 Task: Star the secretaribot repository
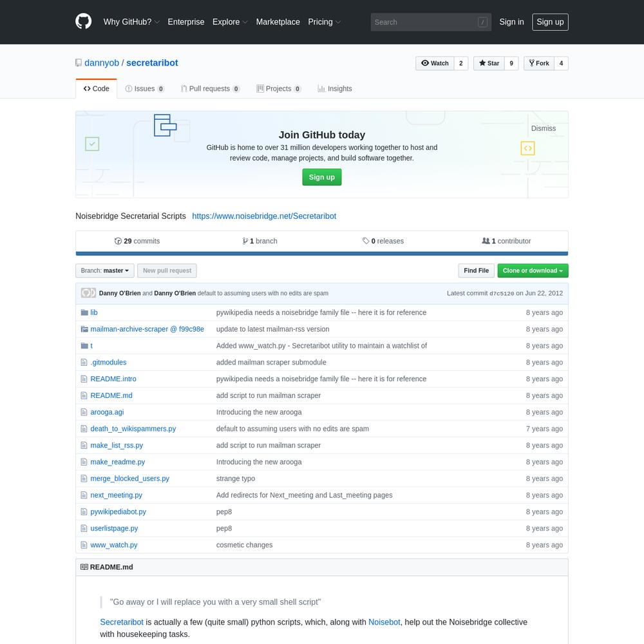pos(489,63)
